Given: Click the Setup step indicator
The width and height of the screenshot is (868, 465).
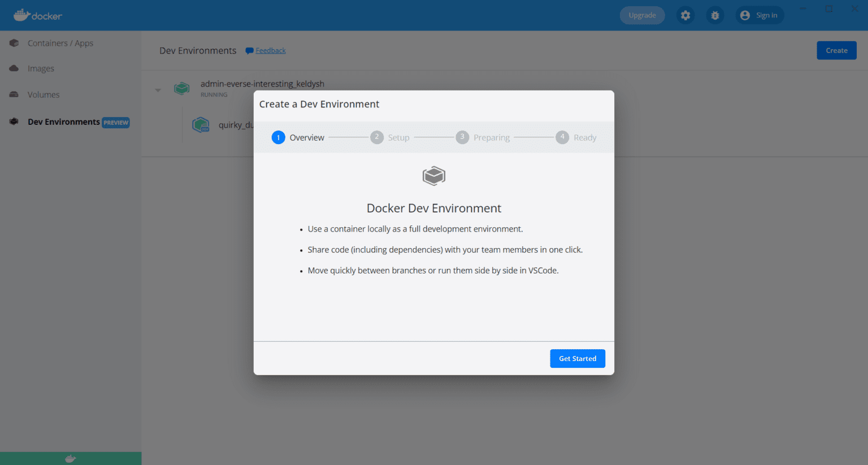Looking at the screenshot, I should pos(377,137).
